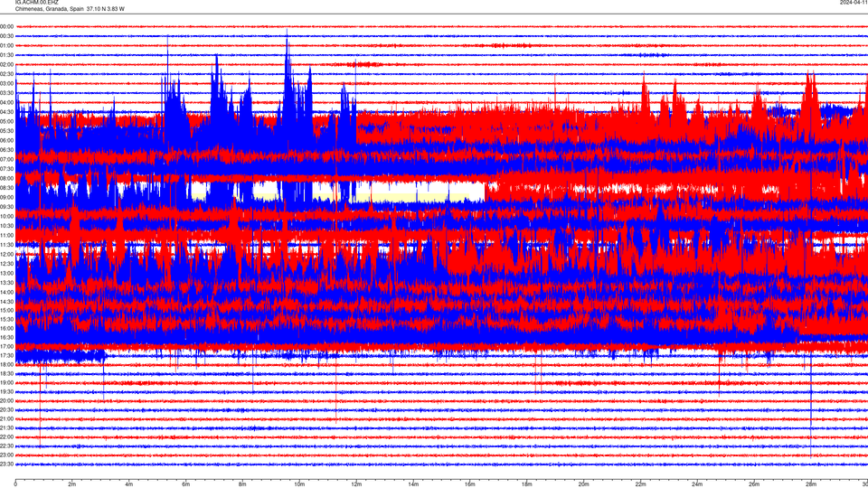Select the '18:30' time row label
Image resolution: width=868 pixels, height=488 pixels.
(x=6, y=374)
